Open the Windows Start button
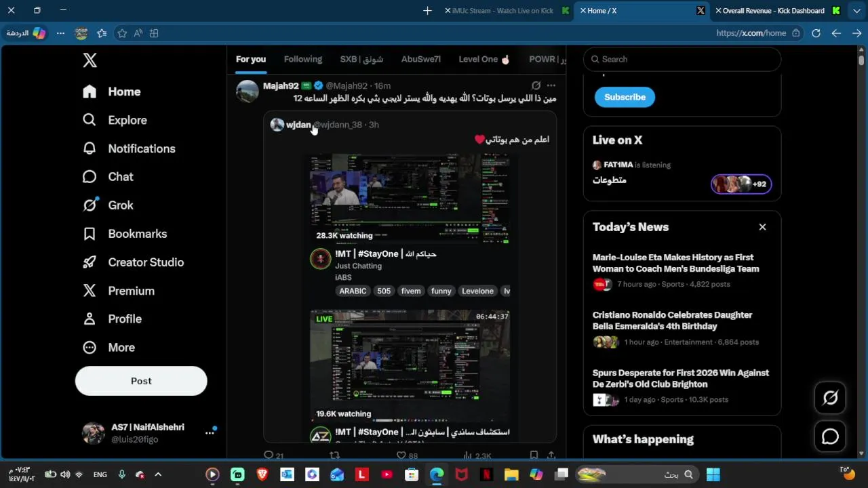This screenshot has height=488, width=868. pos(713,475)
